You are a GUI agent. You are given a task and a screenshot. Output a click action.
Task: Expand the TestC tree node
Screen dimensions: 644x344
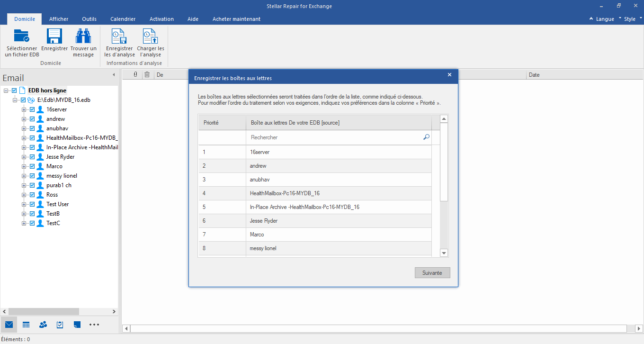(24, 223)
